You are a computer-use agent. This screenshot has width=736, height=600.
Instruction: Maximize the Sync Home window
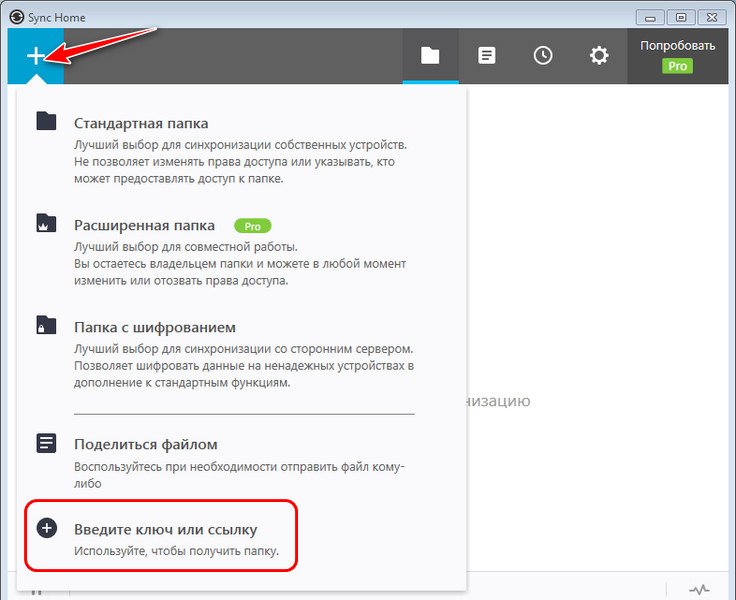(x=681, y=17)
